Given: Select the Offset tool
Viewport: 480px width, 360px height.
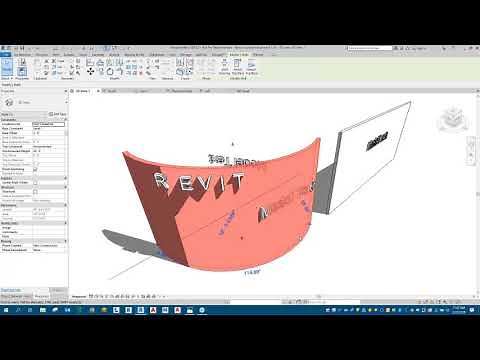Looking at the screenshot, I should pos(100,62).
